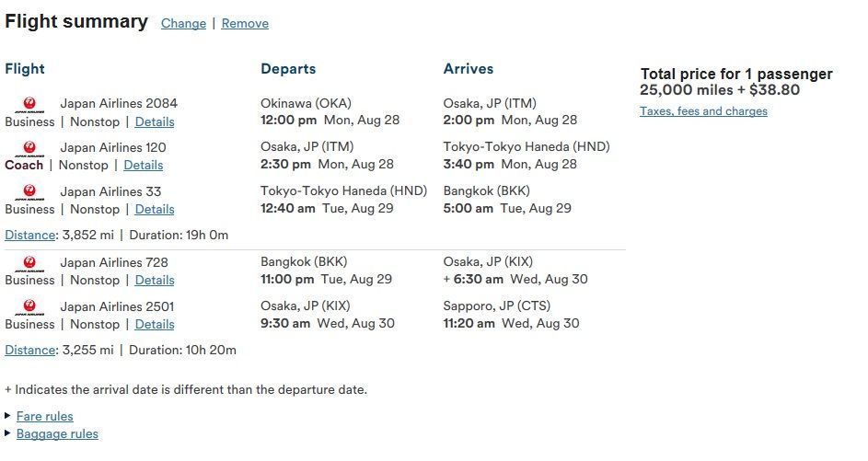This screenshot has width=868, height=461.
Task: Expand the Fare rules arrow
Action: (7, 416)
